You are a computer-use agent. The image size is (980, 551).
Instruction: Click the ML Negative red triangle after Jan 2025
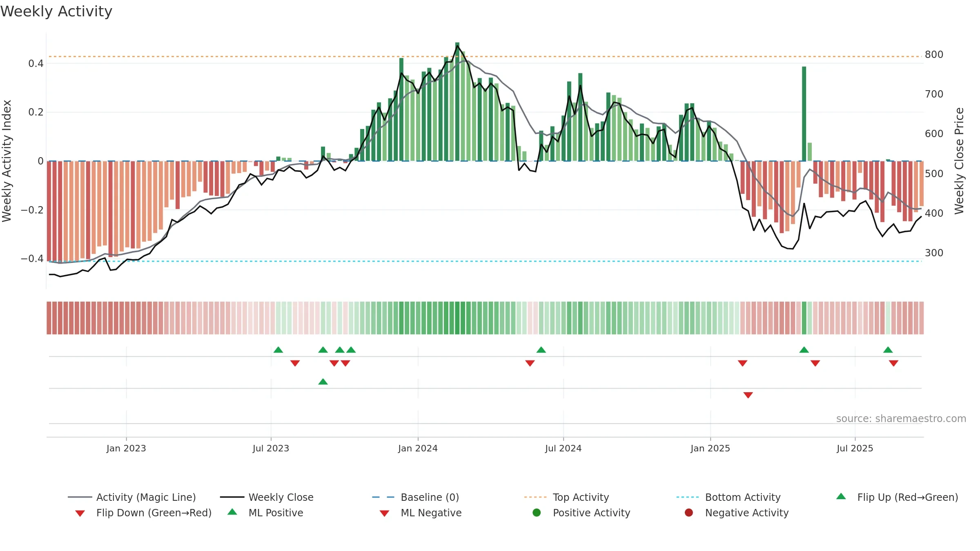(748, 395)
